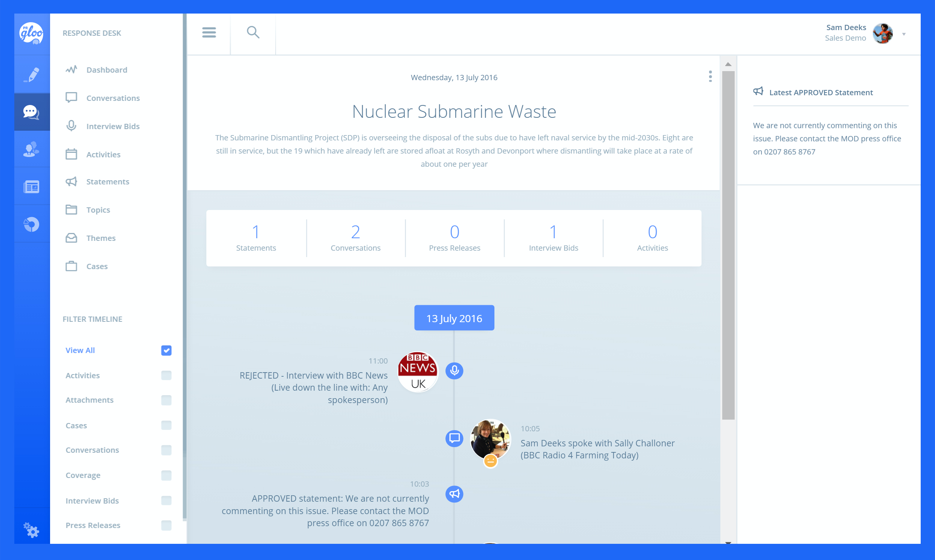935x560 pixels.
Task: Open the APPROVED statement timeline entry text
Action: tap(325, 511)
